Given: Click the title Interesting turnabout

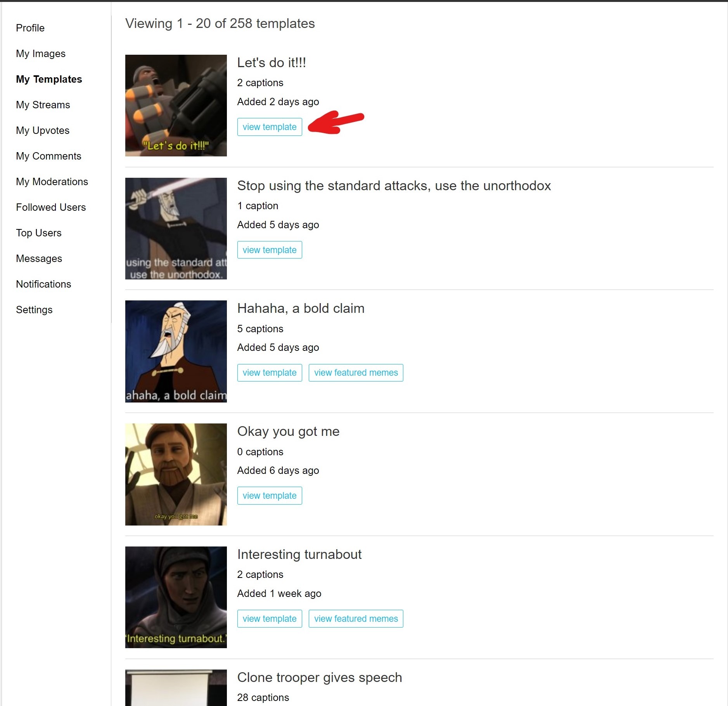Looking at the screenshot, I should pos(299,554).
